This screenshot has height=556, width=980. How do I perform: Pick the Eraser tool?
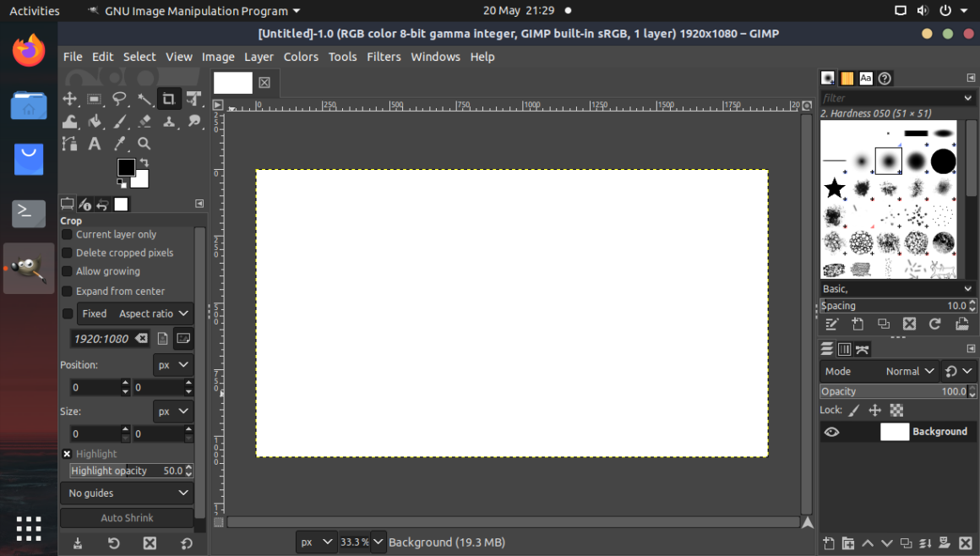click(x=144, y=121)
